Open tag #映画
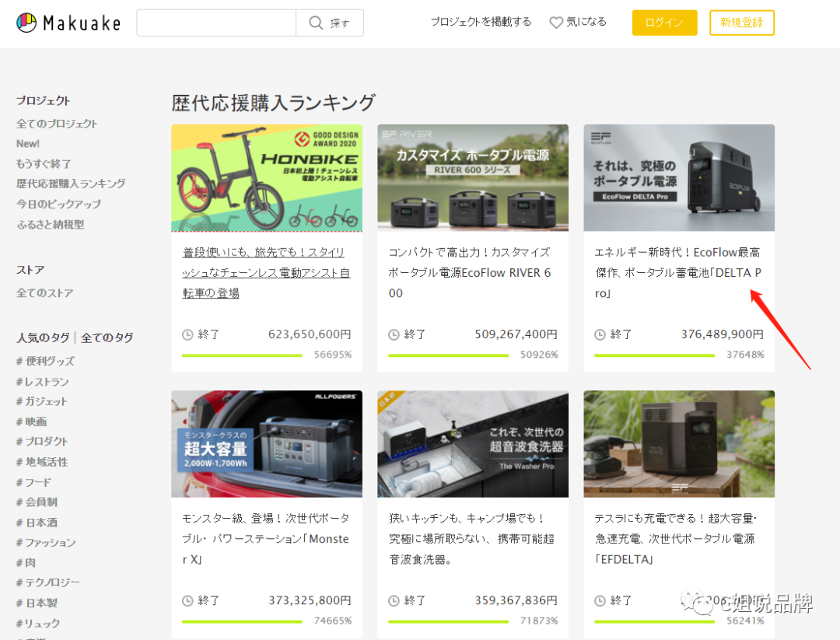This screenshot has width=840, height=640. (32, 421)
